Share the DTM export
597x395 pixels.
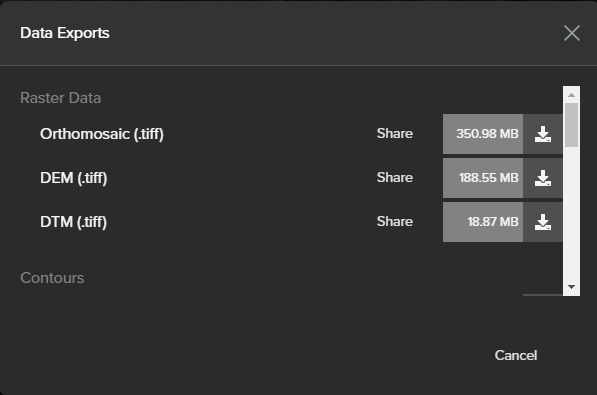click(x=394, y=222)
